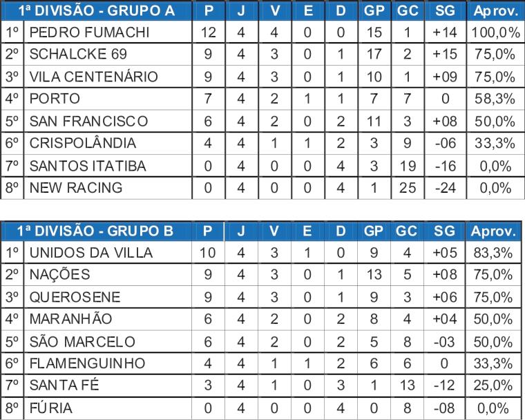Click the NAÇÕES team name
525x420 pixels.
(59, 274)
